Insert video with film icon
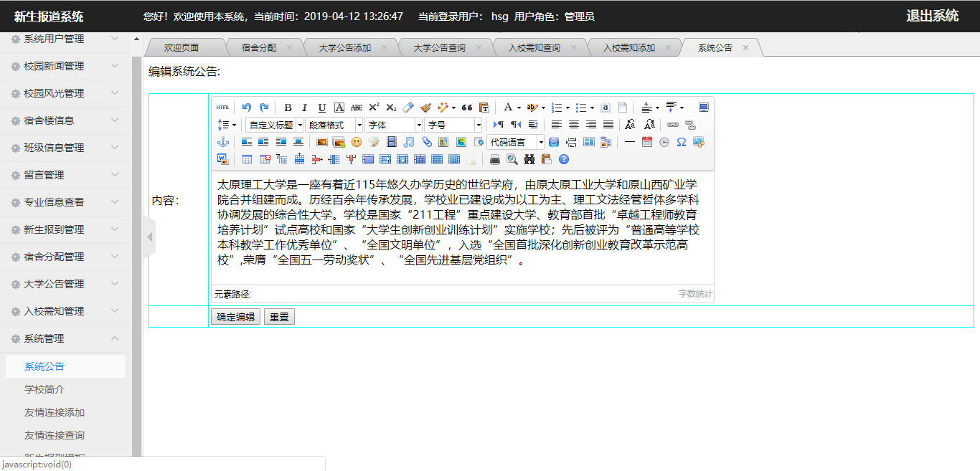This screenshot has width=980, height=471. [391, 142]
